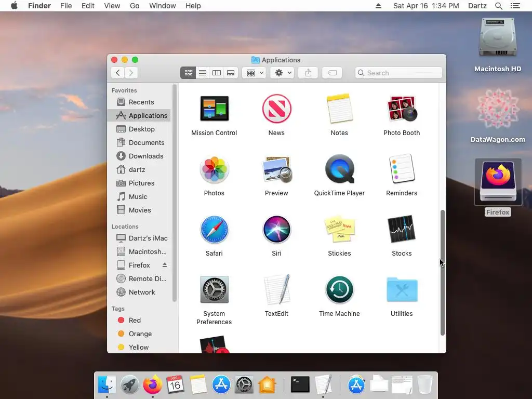Click the Share toolbar button
This screenshot has width=532, height=399.
(308, 73)
